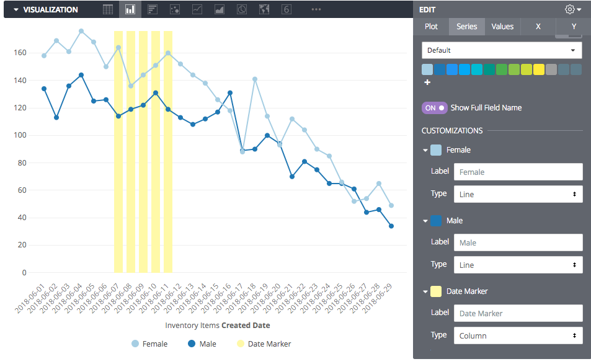Switch to the Values tab
591x364 pixels.
point(502,27)
